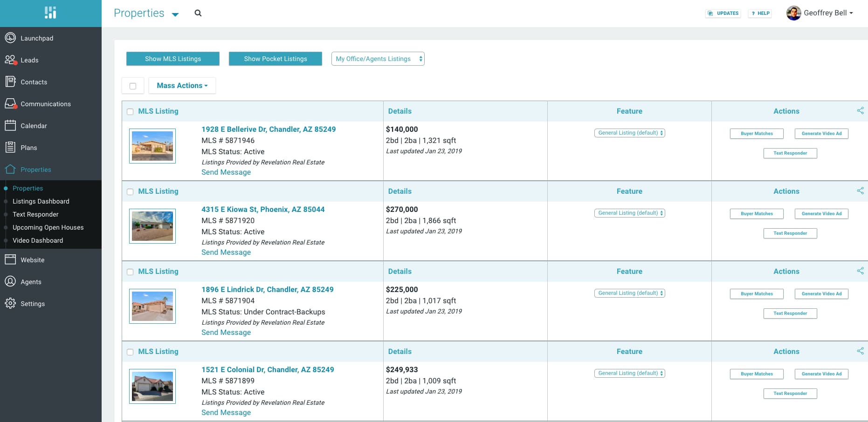
Task: Share the 4315 E Kiowa St listing
Action: pyautogui.click(x=860, y=191)
